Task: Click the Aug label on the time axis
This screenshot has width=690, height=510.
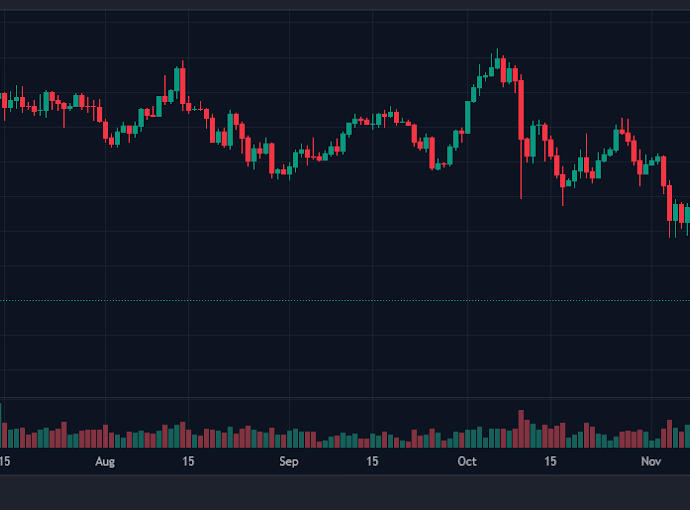Action: point(105,461)
